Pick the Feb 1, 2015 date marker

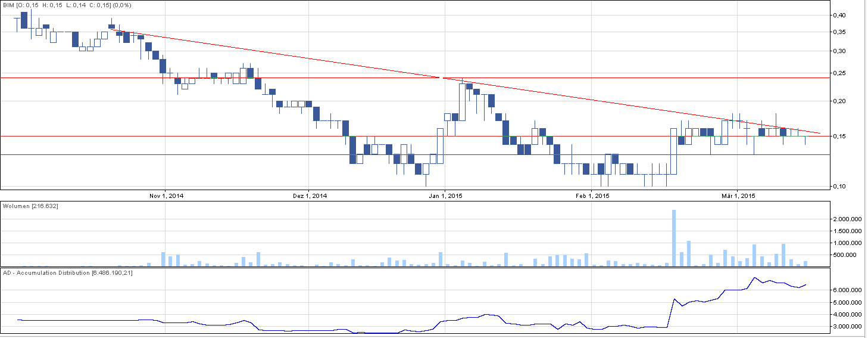click(x=591, y=196)
